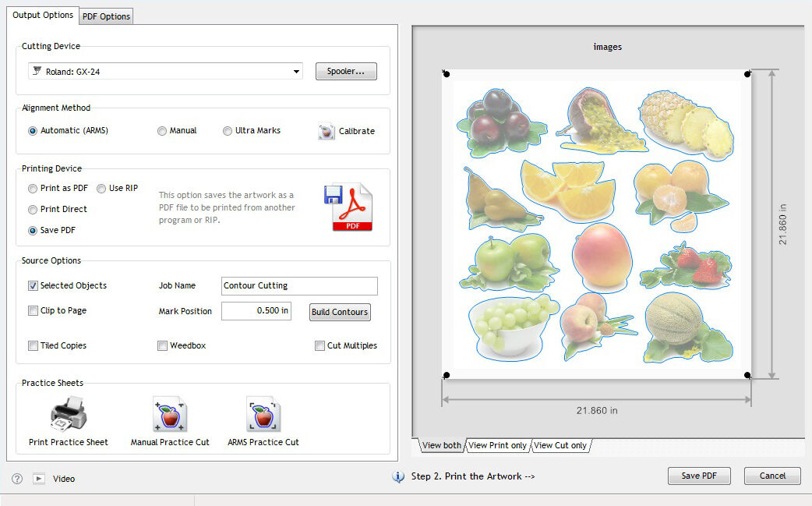Screen dimensions: 812x506
Task: Choose the Print as PDF option
Action: click(x=33, y=189)
